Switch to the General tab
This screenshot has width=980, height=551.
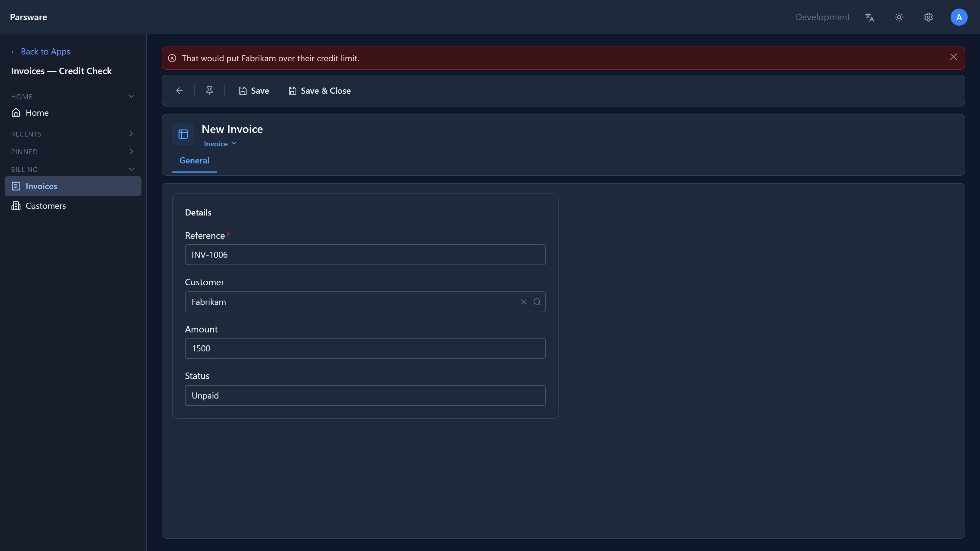coord(194,160)
